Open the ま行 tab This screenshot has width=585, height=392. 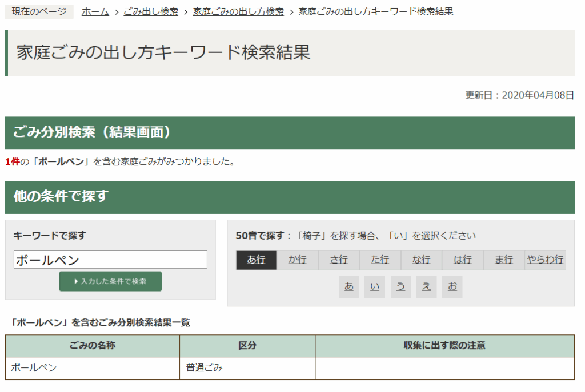pos(503,260)
